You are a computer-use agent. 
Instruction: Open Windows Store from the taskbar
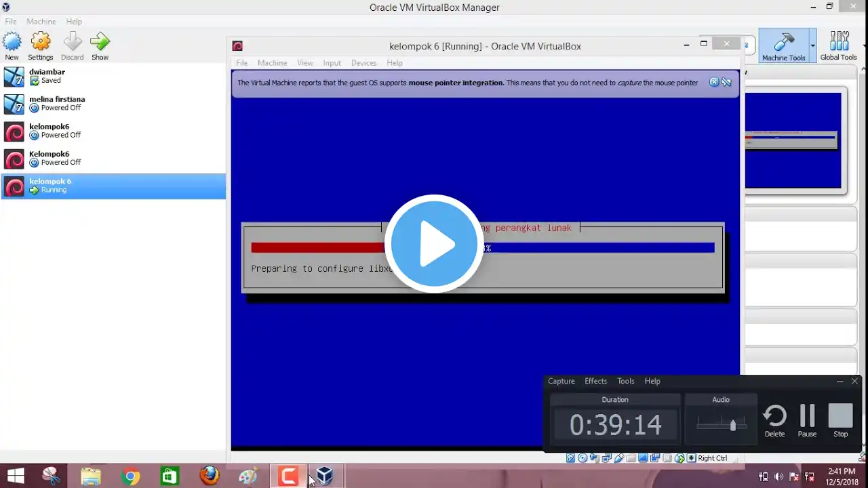click(170, 476)
